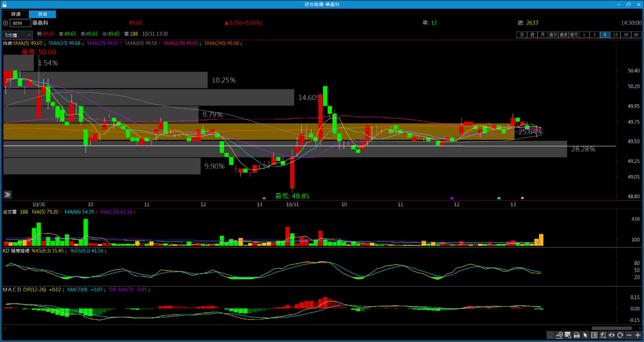Screen dimensions: 644x342
Task: Open the drawing trend line tool
Action: (x=559, y=335)
